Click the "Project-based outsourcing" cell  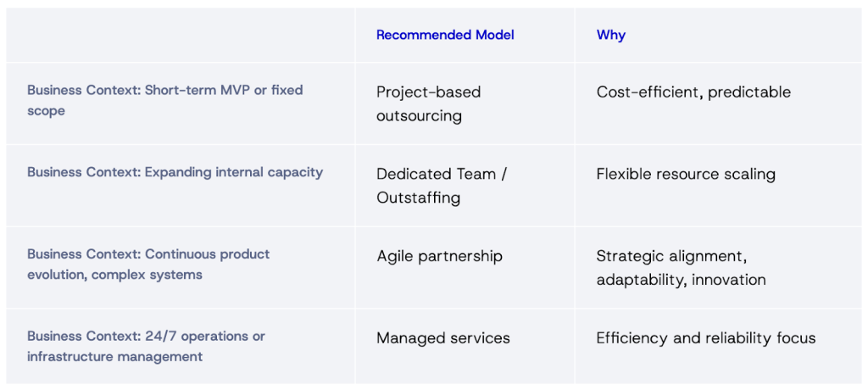428,103
